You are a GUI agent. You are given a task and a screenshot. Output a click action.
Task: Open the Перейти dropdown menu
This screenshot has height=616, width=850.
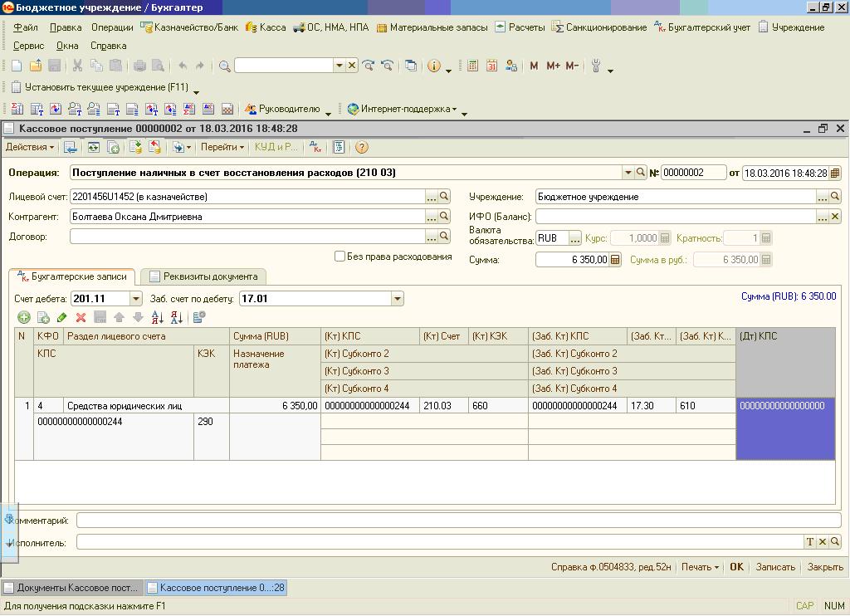coord(222,147)
